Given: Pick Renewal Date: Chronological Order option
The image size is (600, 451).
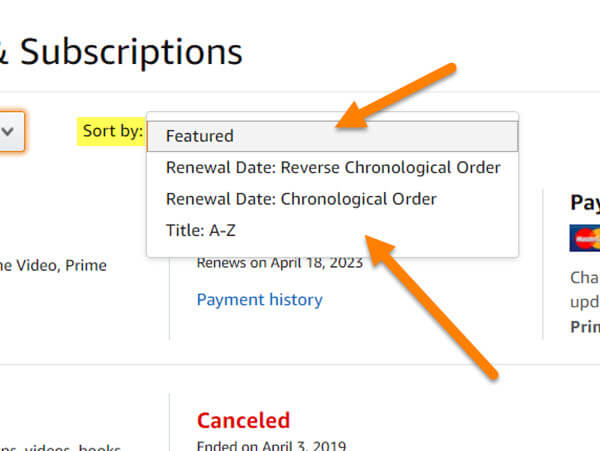Looking at the screenshot, I should point(332,199).
